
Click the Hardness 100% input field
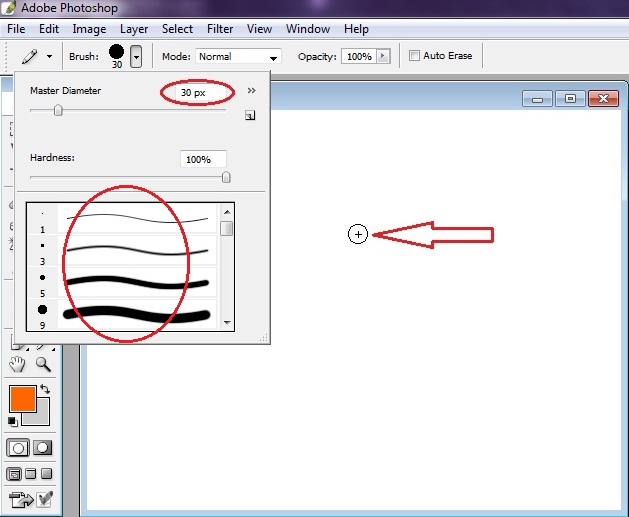click(203, 159)
